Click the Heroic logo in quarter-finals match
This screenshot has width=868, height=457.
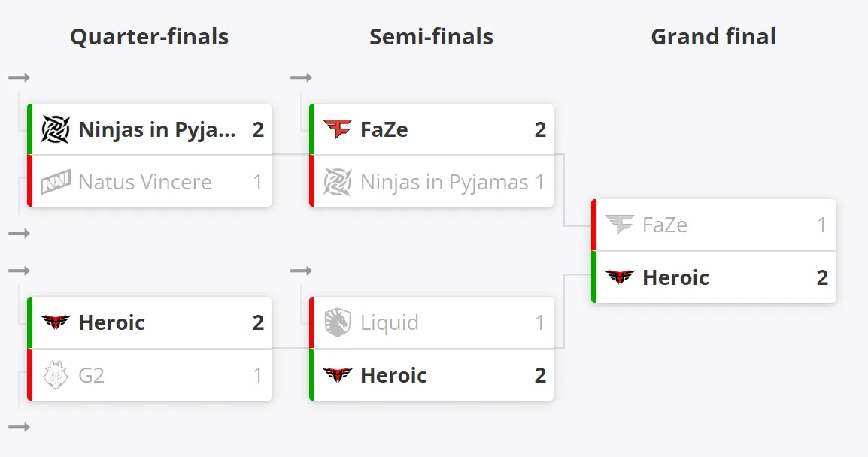56,322
